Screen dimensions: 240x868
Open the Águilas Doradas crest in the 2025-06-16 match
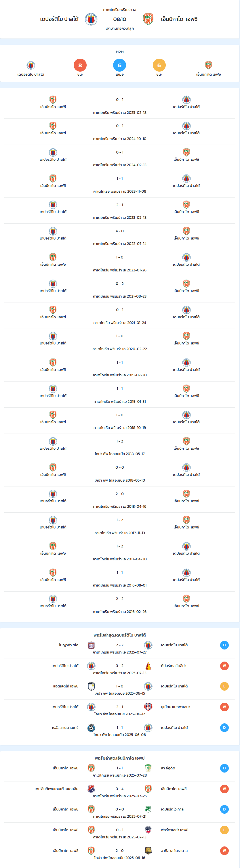148,851
